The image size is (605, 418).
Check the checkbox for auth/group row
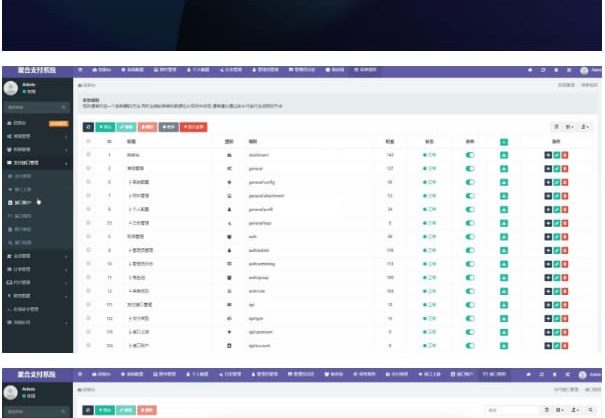click(x=88, y=277)
